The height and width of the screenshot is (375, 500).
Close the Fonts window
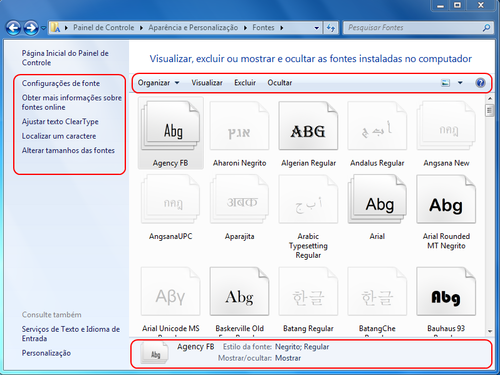click(481, 5)
